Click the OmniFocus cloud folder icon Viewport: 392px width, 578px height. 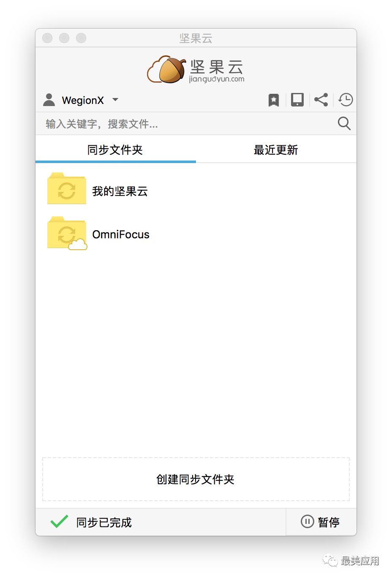click(x=67, y=233)
